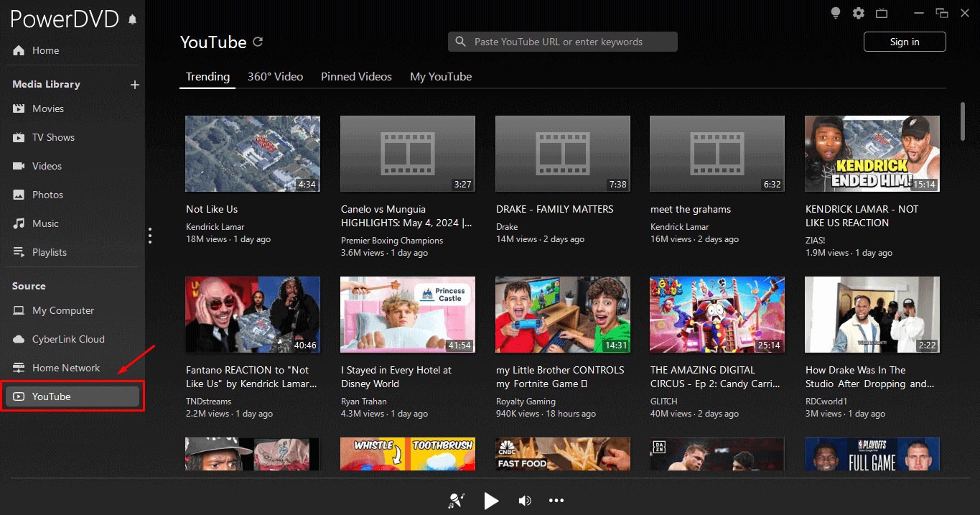Image resolution: width=980 pixels, height=515 pixels.
Task: View tips via the lightbulb icon
Action: 835,13
